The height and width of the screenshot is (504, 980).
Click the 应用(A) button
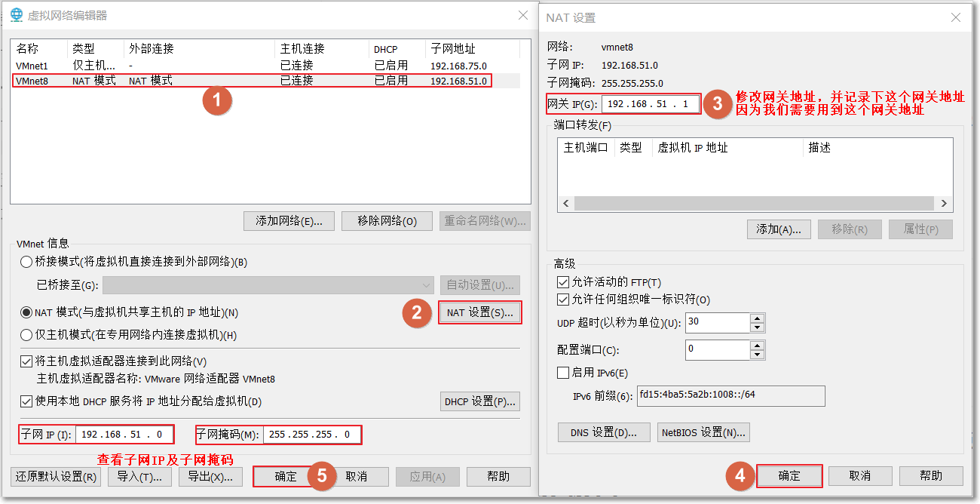click(x=427, y=477)
